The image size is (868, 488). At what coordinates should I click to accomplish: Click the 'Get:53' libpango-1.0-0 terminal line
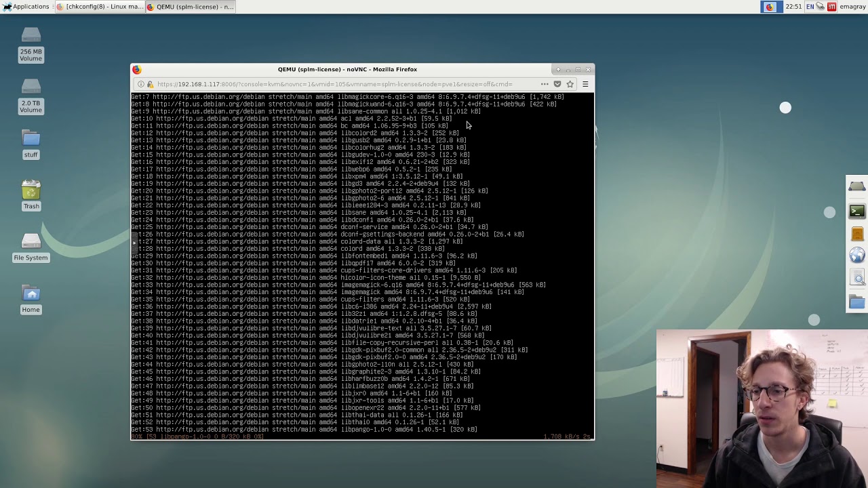click(x=304, y=429)
